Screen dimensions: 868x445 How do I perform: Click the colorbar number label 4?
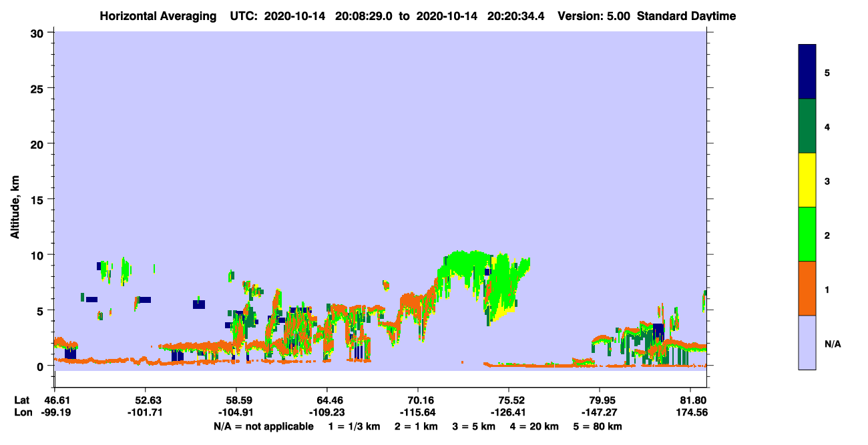click(827, 126)
